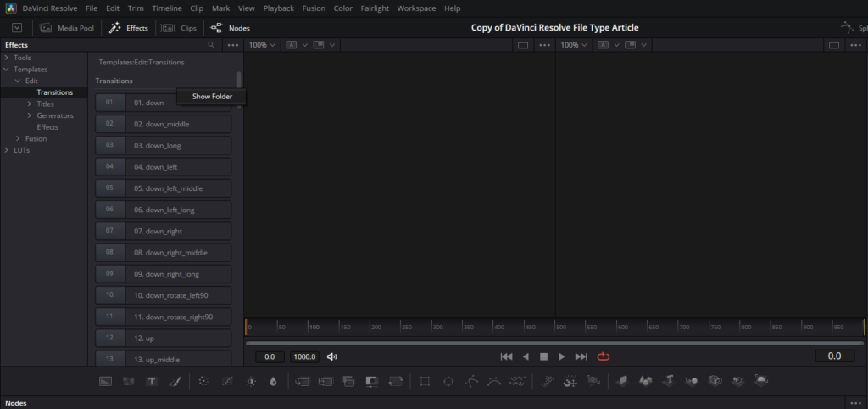Open Effects panel options (three dots)
868x409 pixels.
(233, 45)
